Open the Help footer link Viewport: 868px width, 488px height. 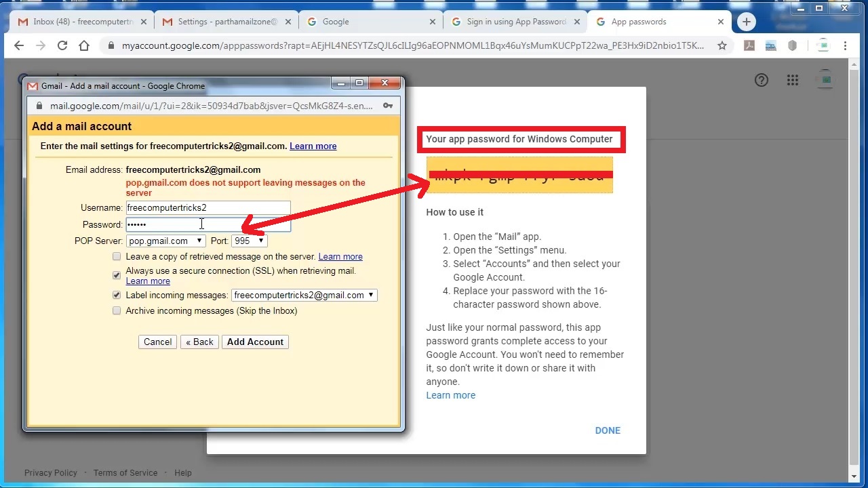[x=183, y=472]
